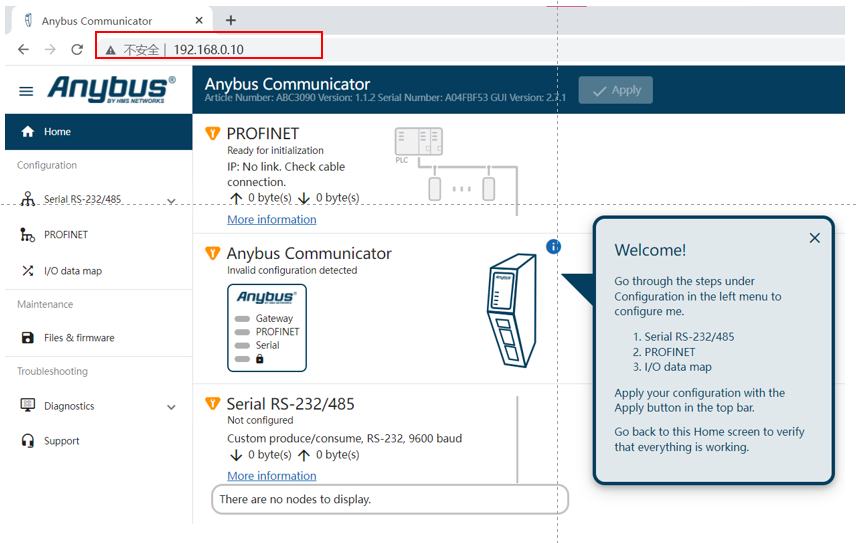Click the PROFINET status warning icon

(213, 133)
